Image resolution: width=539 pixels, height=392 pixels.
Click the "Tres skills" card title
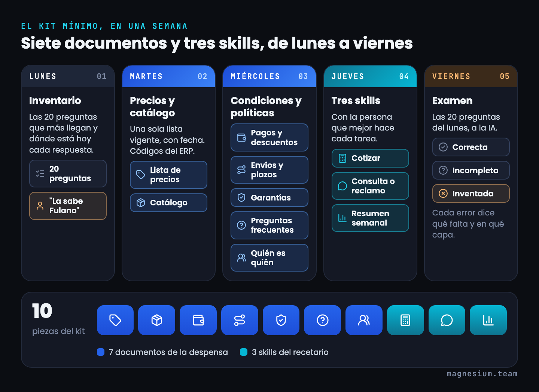[x=356, y=101]
